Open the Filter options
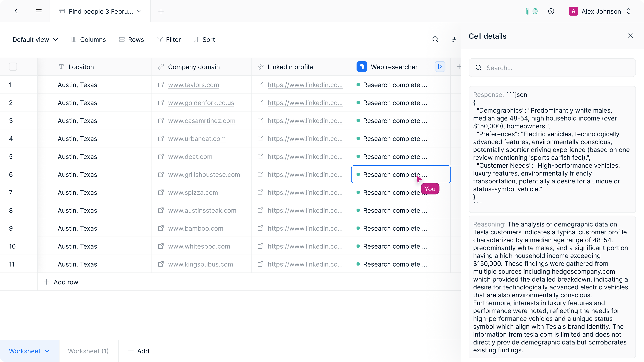 click(x=169, y=40)
